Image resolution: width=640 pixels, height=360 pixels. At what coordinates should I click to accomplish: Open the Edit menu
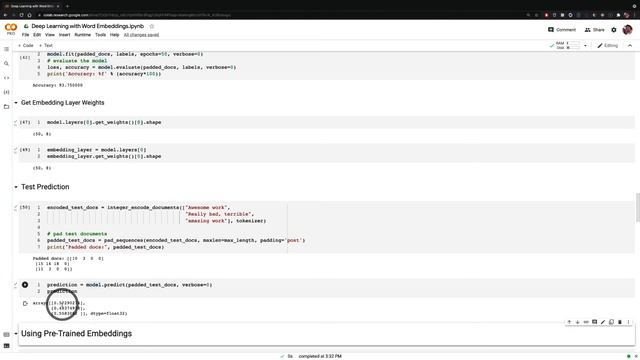tap(37, 35)
